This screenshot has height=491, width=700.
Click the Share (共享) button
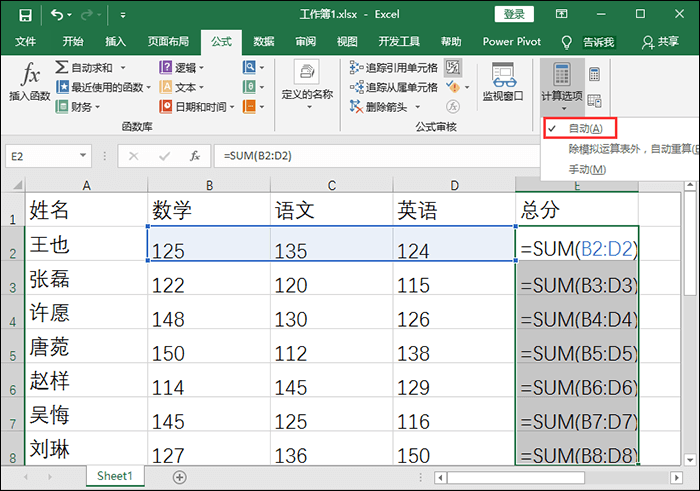pos(661,42)
